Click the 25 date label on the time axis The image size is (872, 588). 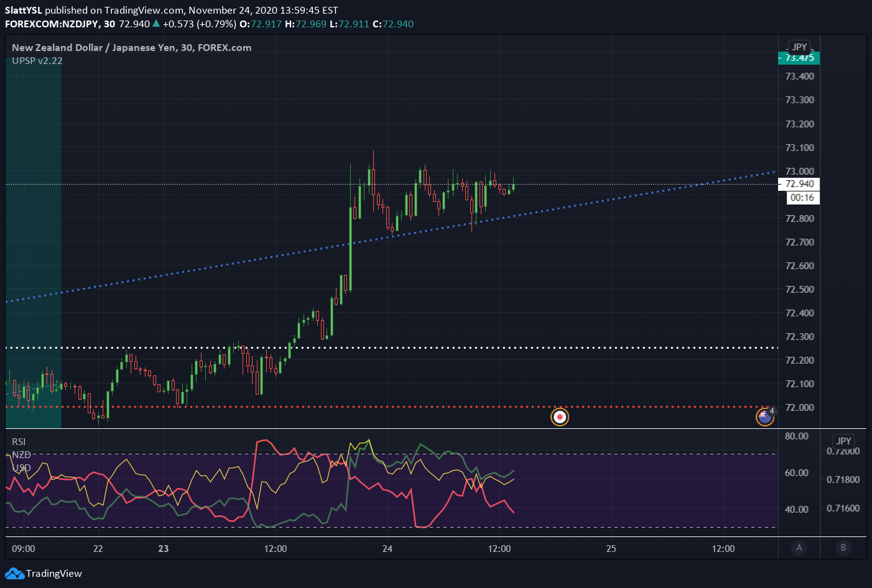click(611, 548)
